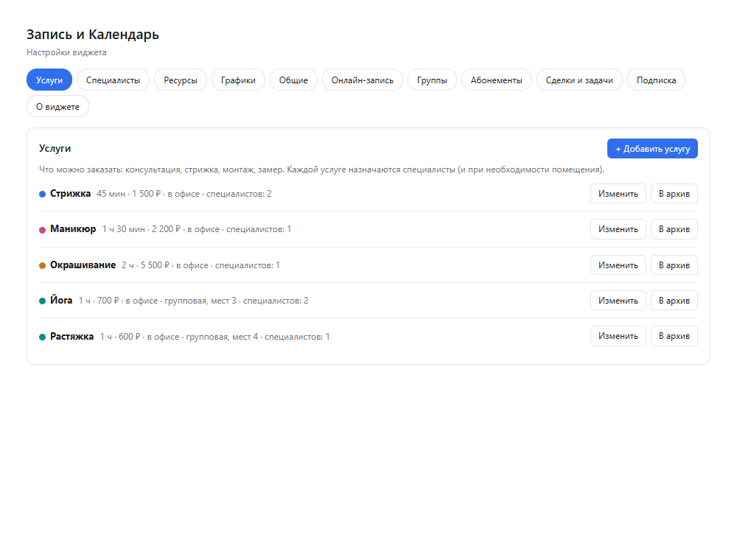Viewport: 737px width, 560px height.
Task: Click the Добавить услугу button
Action: click(652, 148)
